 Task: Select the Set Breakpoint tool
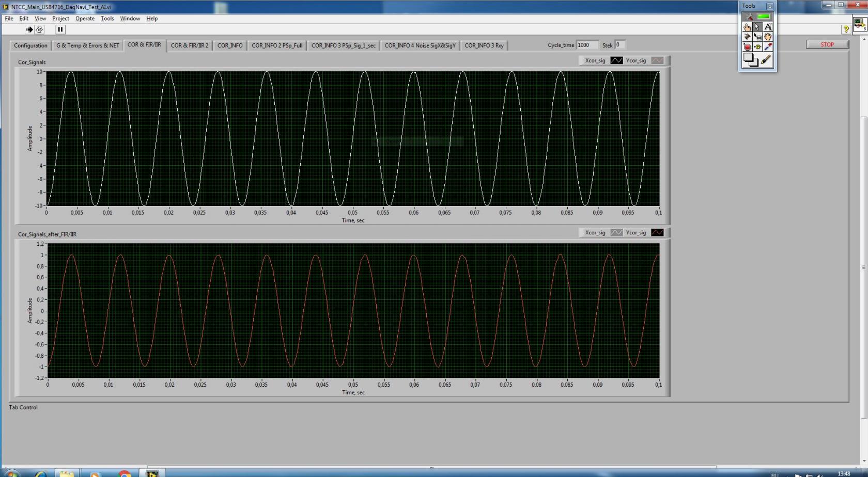pos(747,46)
